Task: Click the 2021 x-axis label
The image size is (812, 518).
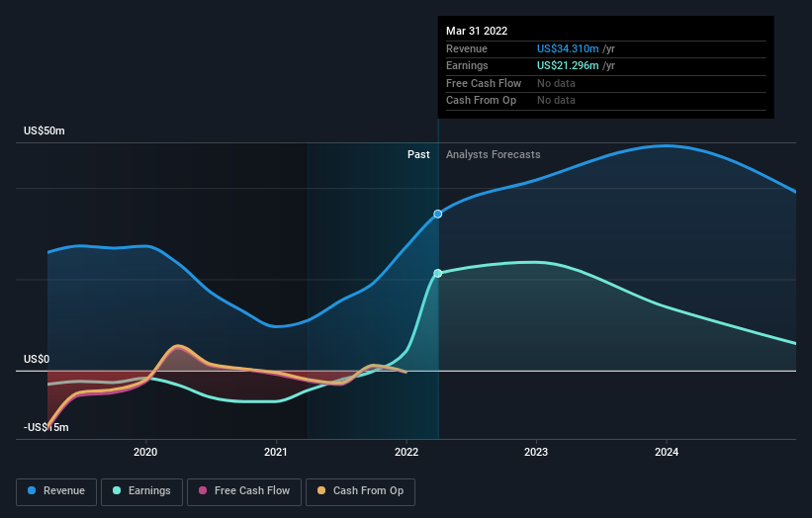Action: [x=276, y=452]
